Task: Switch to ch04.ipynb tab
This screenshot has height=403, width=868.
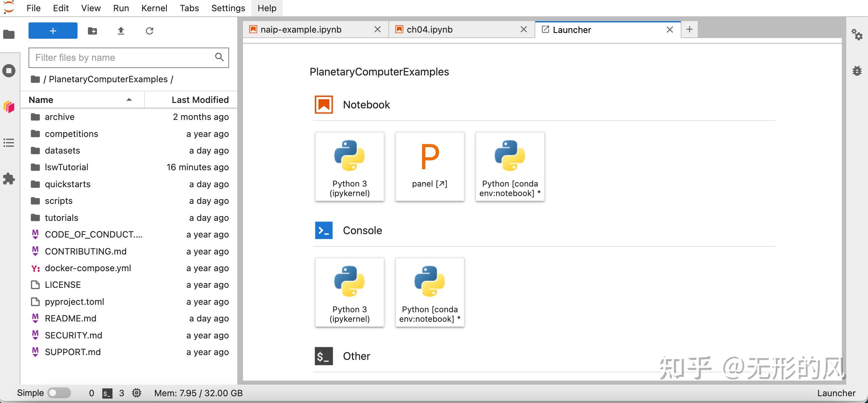Action: [x=430, y=30]
